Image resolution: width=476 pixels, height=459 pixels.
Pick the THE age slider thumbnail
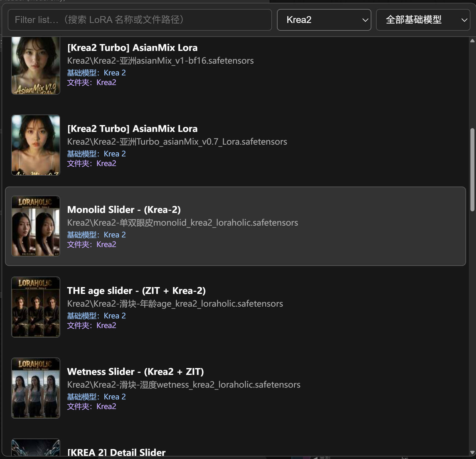coord(36,307)
